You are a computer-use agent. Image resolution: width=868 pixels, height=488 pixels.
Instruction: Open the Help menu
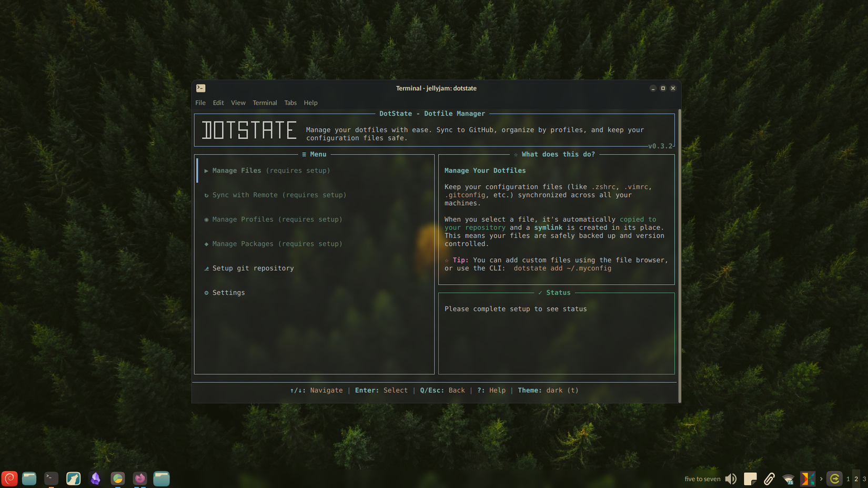pos(310,103)
